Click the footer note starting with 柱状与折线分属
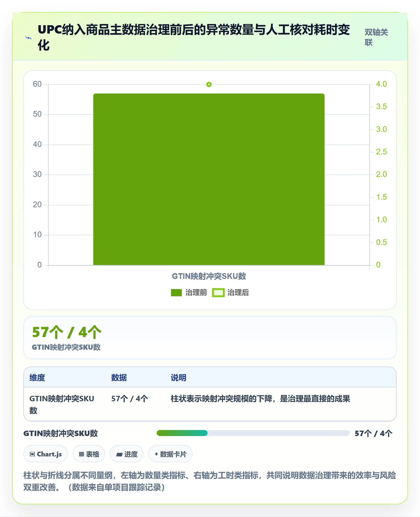Screen dimensions: 420x517 tap(210, 481)
